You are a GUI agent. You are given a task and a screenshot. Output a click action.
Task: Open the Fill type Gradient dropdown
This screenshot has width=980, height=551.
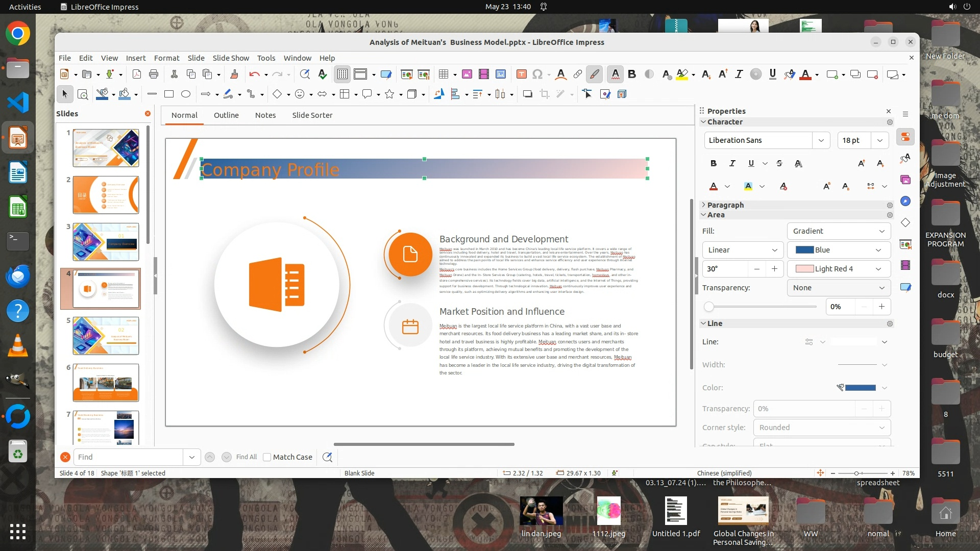coord(839,231)
